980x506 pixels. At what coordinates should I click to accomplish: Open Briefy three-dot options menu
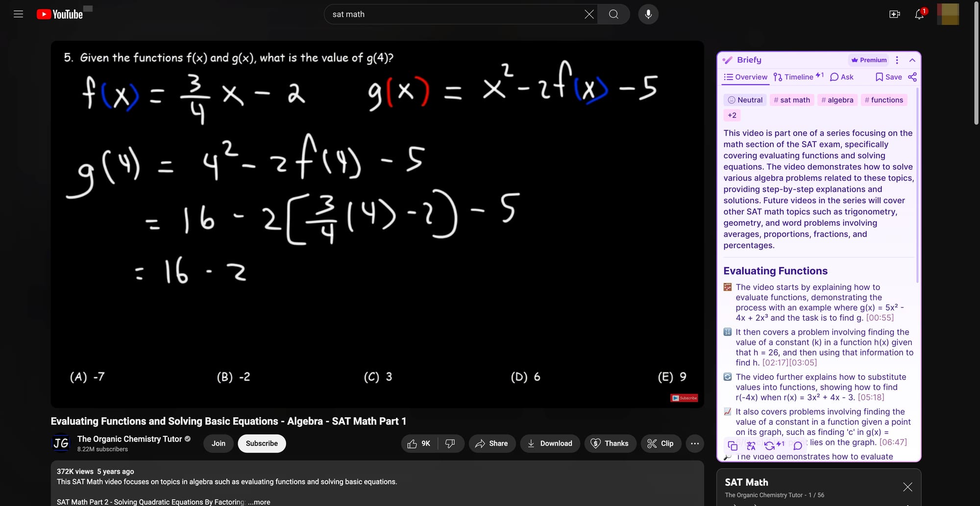click(x=897, y=60)
